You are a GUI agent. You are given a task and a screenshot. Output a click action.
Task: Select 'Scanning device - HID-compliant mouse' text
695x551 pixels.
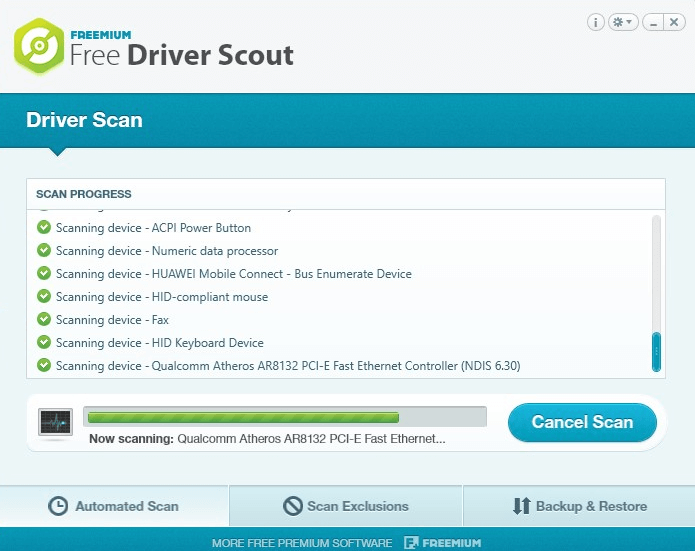click(162, 297)
